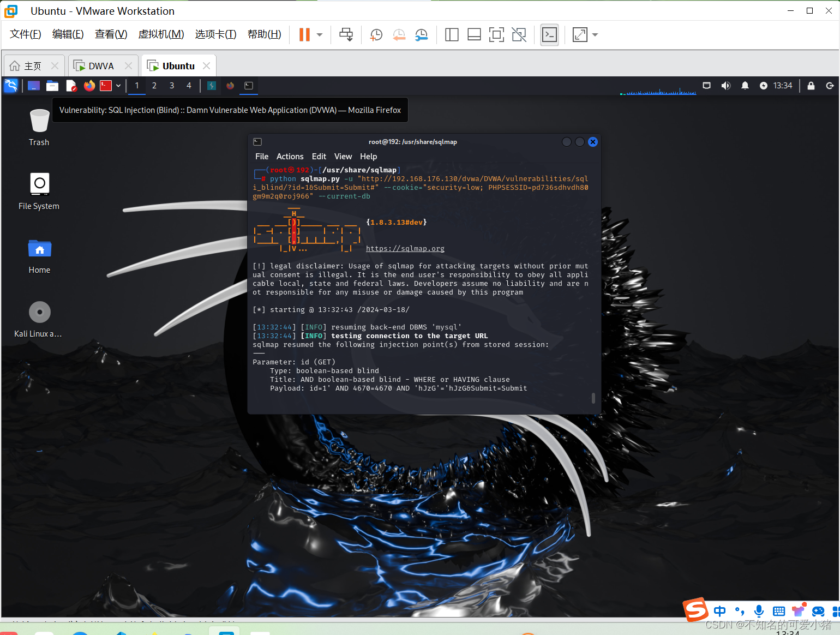
Task: Send Ctrl+Alt+Del to the virtual machine
Action: pyautogui.click(x=346, y=35)
